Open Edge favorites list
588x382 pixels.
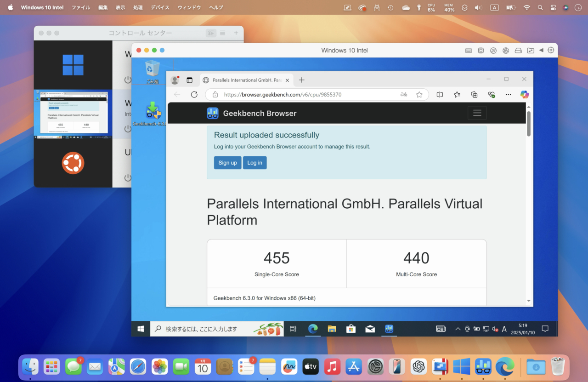pyautogui.click(x=457, y=94)
